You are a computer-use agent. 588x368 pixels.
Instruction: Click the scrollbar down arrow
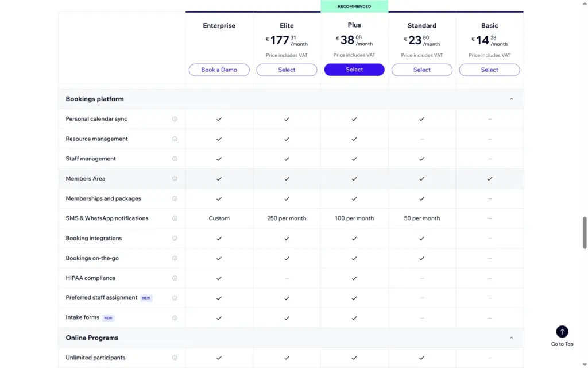(x=585, y=365)
